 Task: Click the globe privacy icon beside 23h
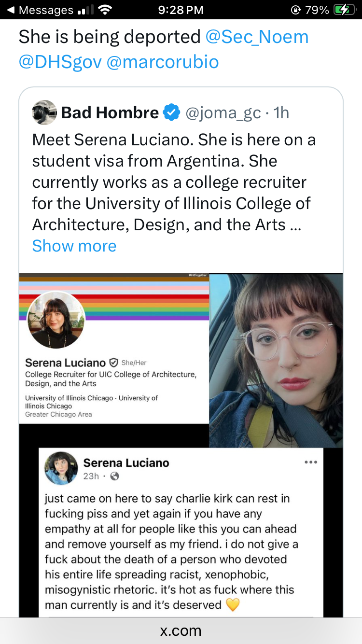coord(114,476)
